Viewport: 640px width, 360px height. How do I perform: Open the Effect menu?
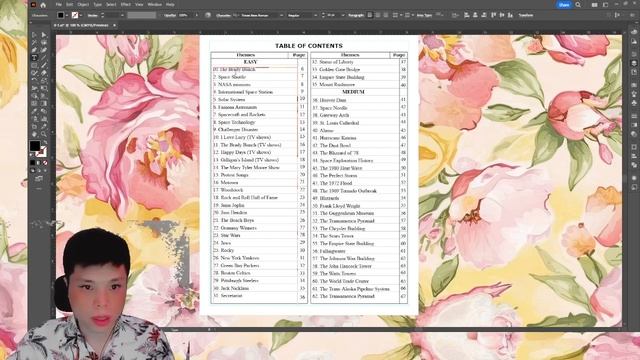click(125, 4)
